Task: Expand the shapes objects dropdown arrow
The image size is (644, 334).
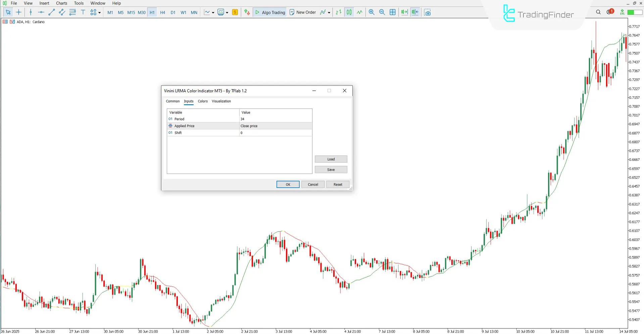Action: pyautogui.click(x=100, y=13)
